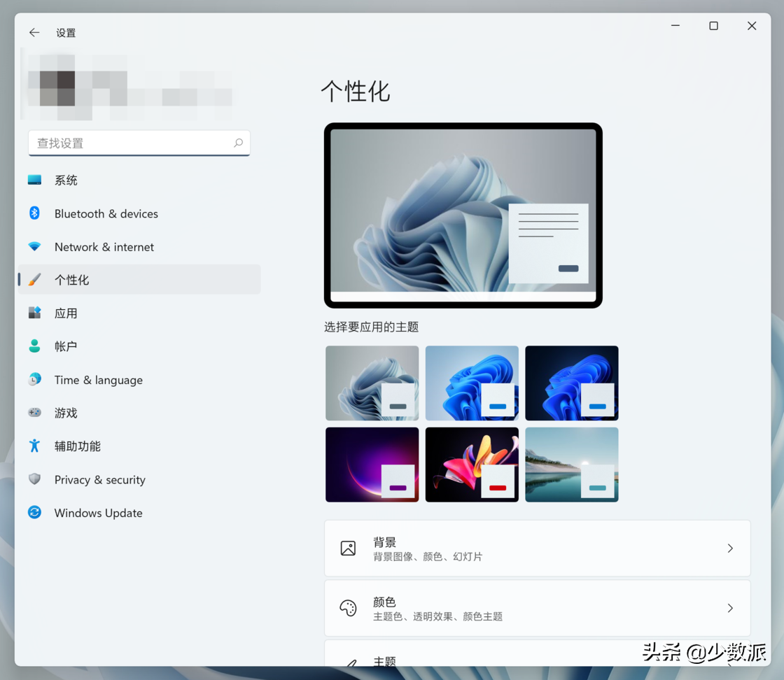Click the Windows Update icon

pyautogui.click(x=34, y=513)
